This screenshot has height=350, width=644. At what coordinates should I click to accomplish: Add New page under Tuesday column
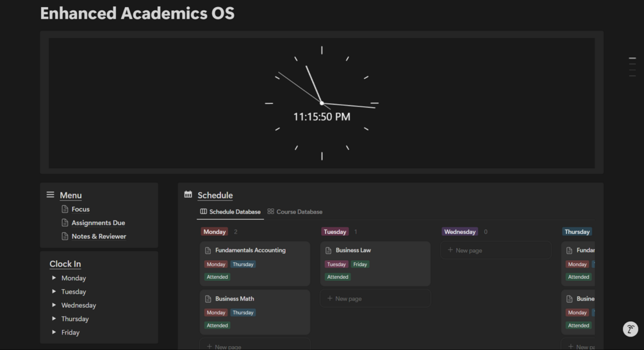point(376,299)
